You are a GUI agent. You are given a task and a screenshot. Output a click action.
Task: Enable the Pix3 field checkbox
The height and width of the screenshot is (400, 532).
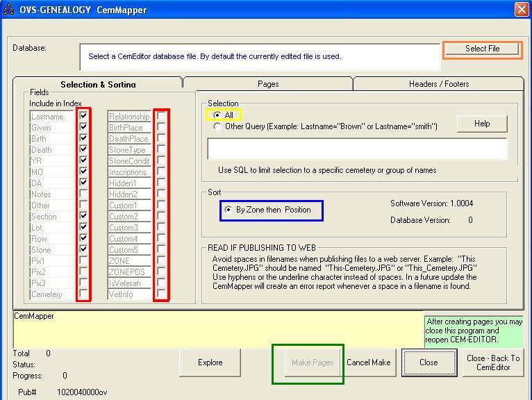click(83, 283)
